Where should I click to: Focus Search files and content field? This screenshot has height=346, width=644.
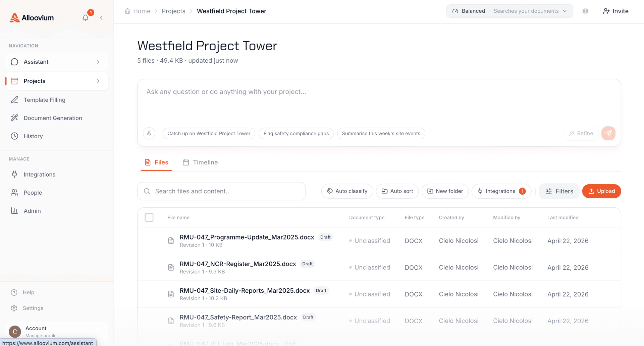[x=221, y=191]
